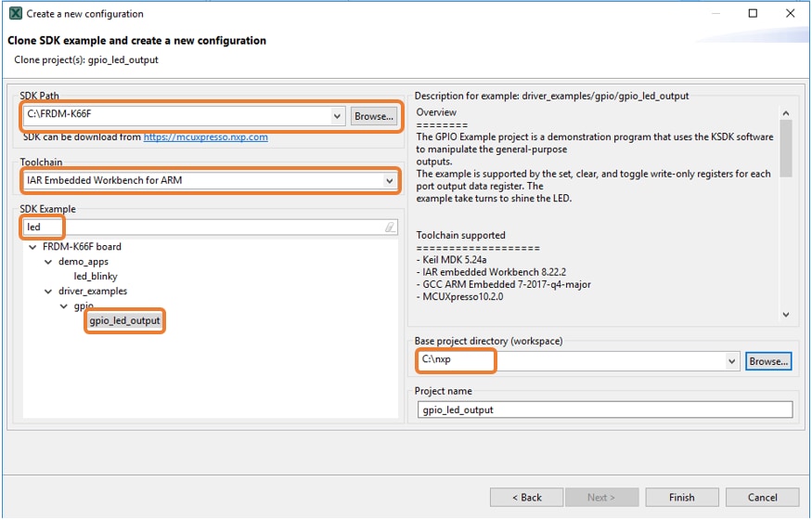Viewport: 812px width, 520px height.
Task: Cancel the new configuration dialog
Action: coord(762,497)
